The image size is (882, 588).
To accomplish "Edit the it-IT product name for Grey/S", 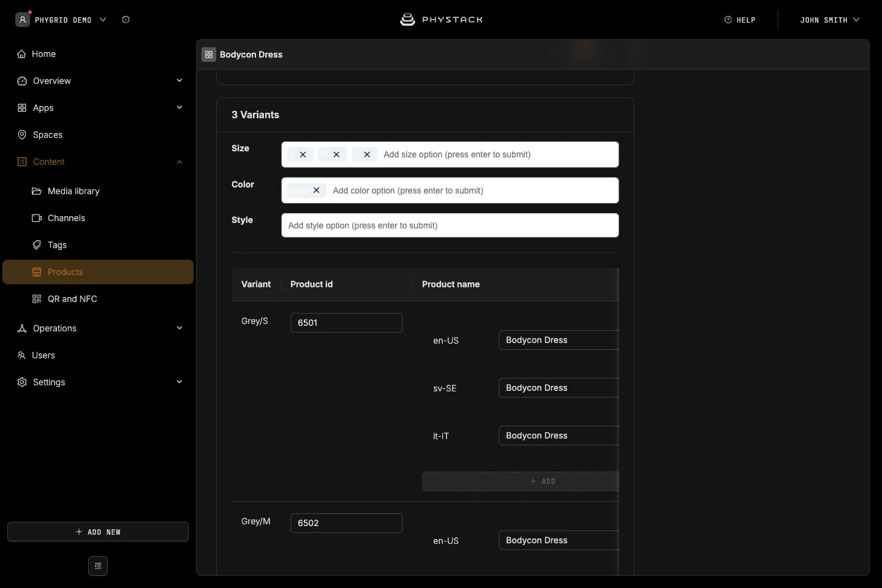I will (559, 435).
